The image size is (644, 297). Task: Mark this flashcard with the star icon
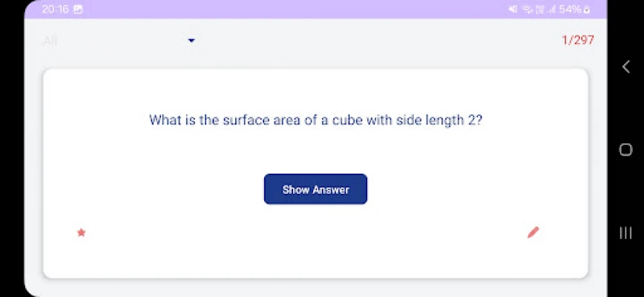(82, 233)
